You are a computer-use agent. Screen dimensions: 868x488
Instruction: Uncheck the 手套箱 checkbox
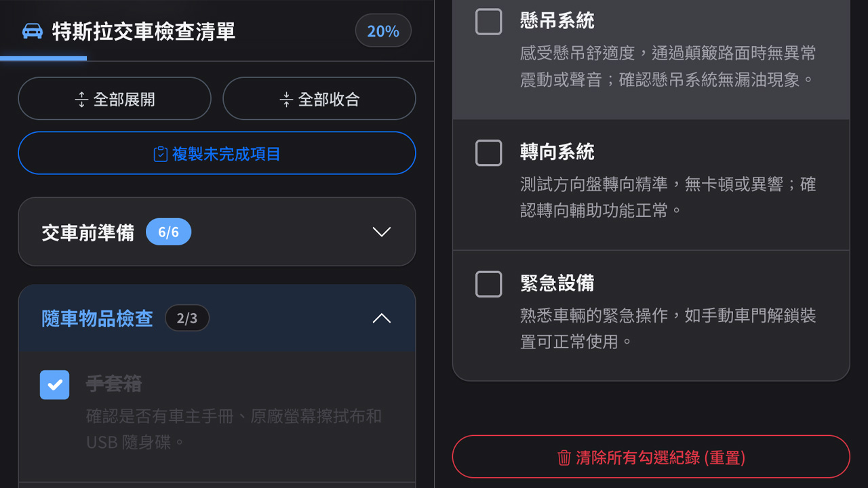pyautogui.click(x=55, y=384)
